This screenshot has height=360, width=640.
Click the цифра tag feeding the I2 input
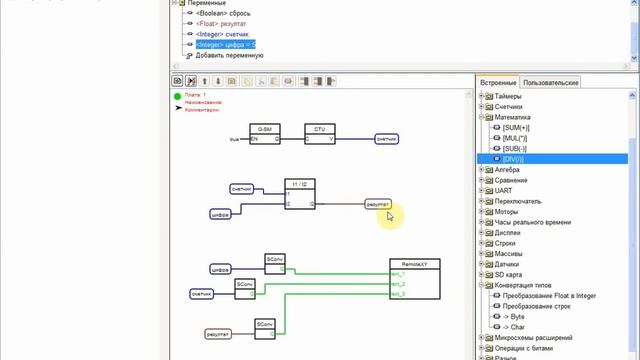[x=220, y=214]
